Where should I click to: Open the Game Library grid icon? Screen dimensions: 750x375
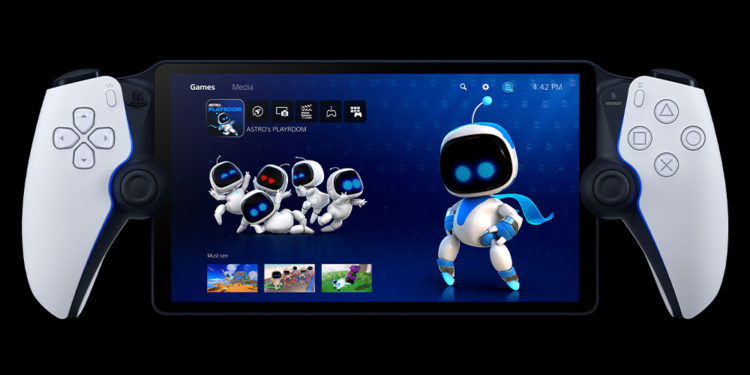355,111
